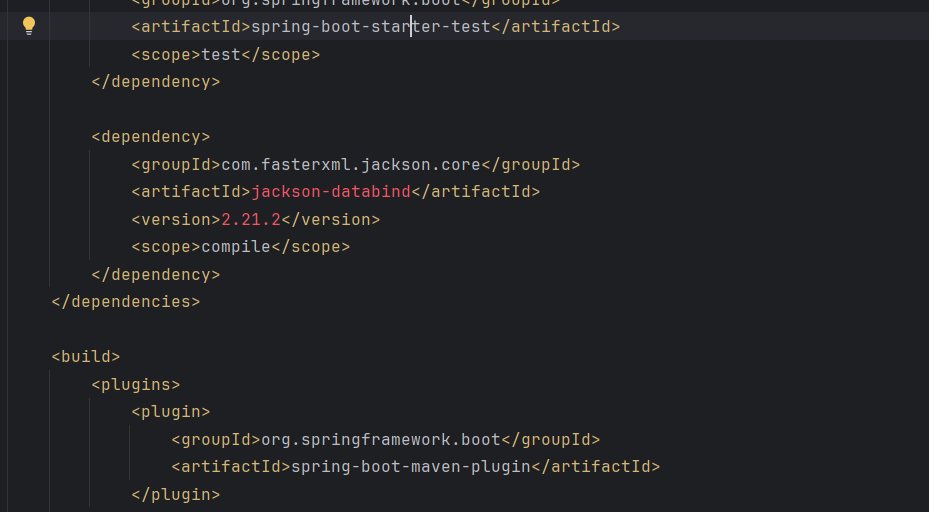Click the opening scope tag before compile
Screen dimensions: 929x512
[165, 247]
